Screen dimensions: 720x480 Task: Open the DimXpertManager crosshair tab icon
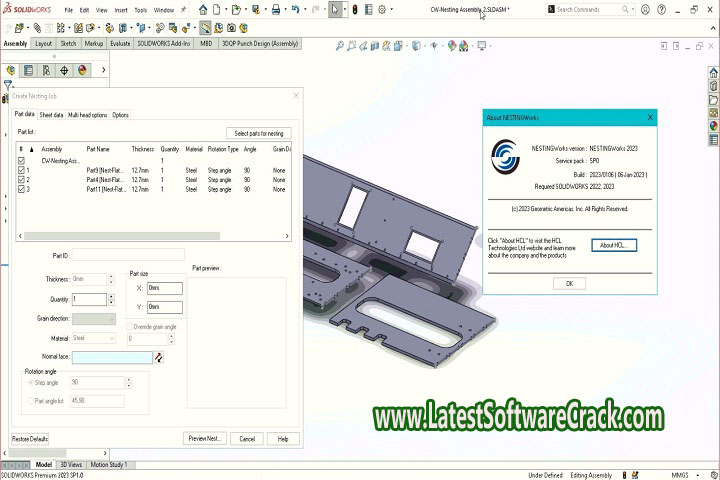pos(64,70)
